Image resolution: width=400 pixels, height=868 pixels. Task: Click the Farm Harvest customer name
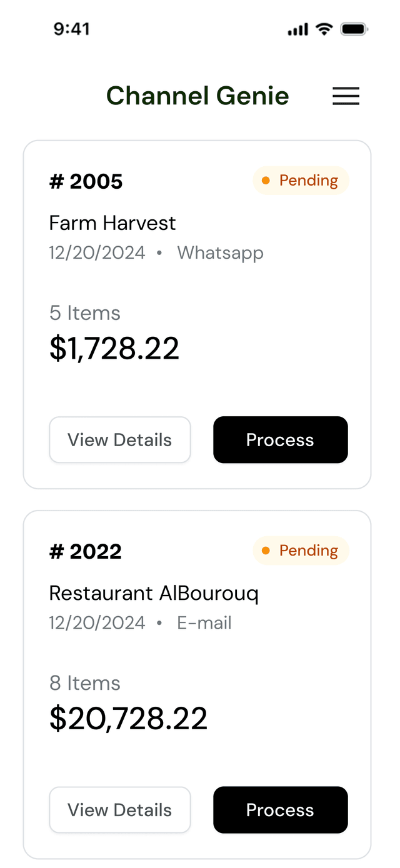(112, 223)
